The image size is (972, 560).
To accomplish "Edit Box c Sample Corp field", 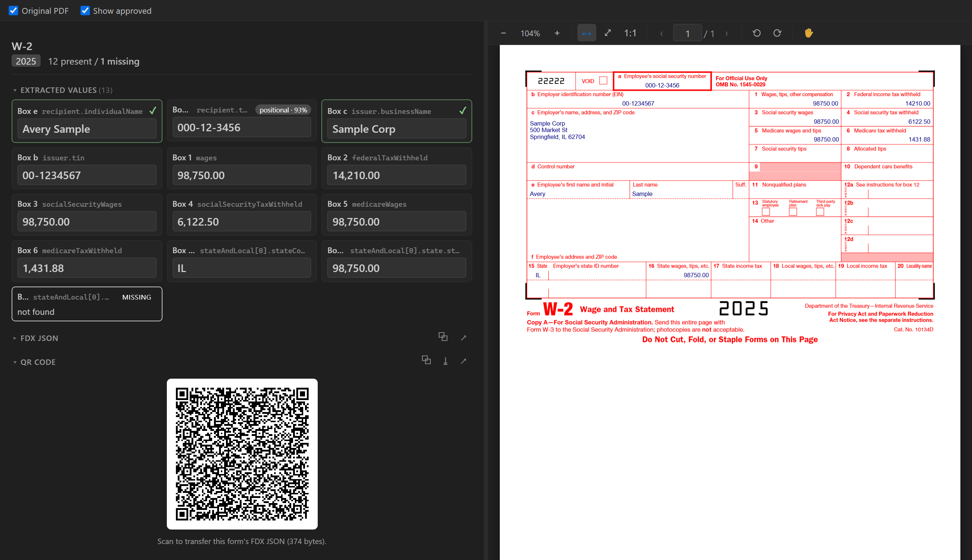I will tap(396, 129).
